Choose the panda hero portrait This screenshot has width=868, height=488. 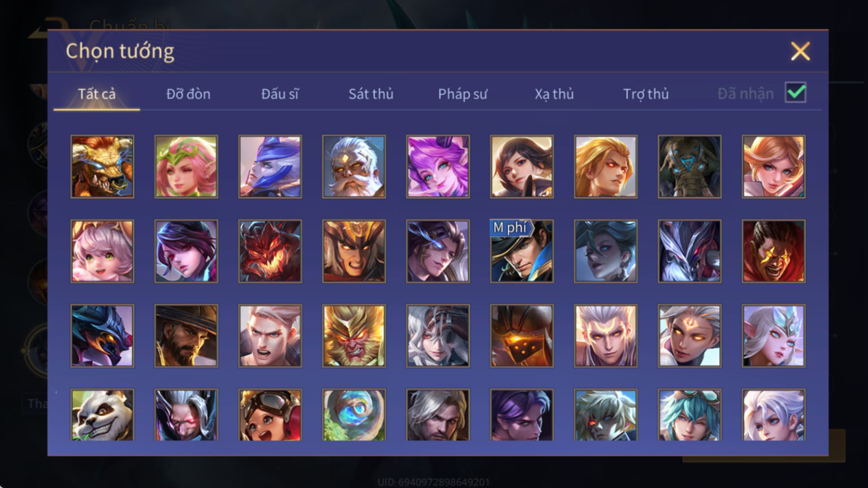coord(102,415)
